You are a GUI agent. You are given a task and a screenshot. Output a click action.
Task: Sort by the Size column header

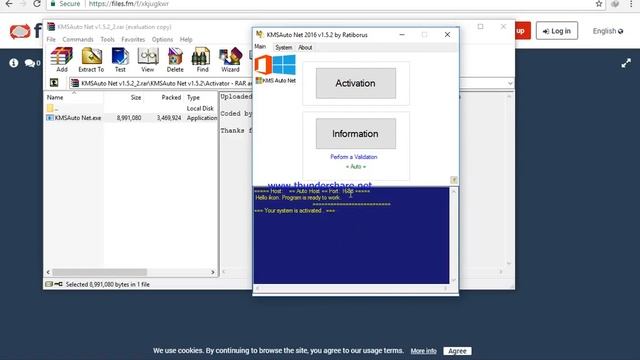pos(124,98)
